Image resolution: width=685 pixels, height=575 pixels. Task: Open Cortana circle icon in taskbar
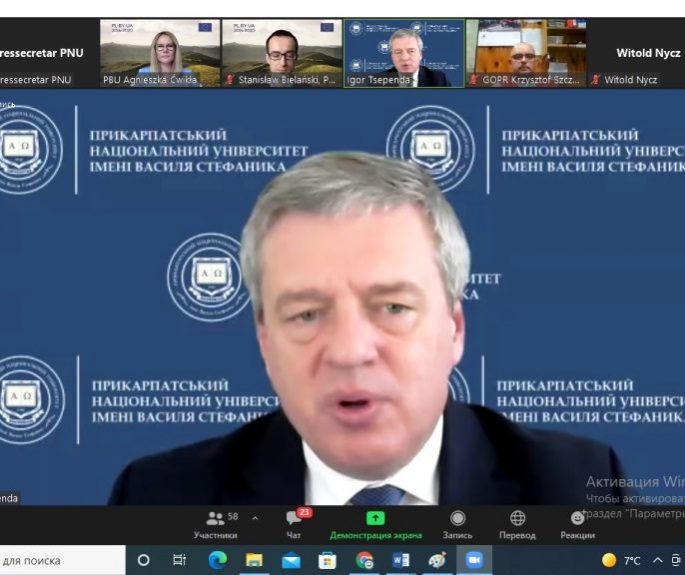click(x=143, y=560)
